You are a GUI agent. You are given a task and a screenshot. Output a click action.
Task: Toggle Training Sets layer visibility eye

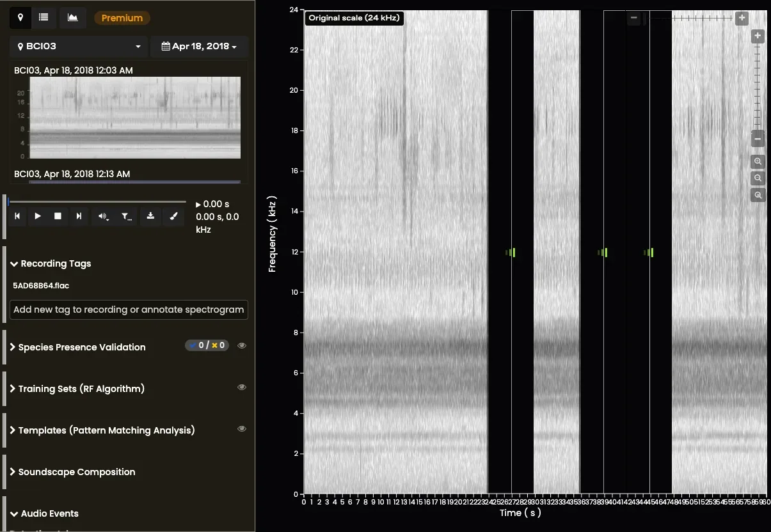pos(242,387)
